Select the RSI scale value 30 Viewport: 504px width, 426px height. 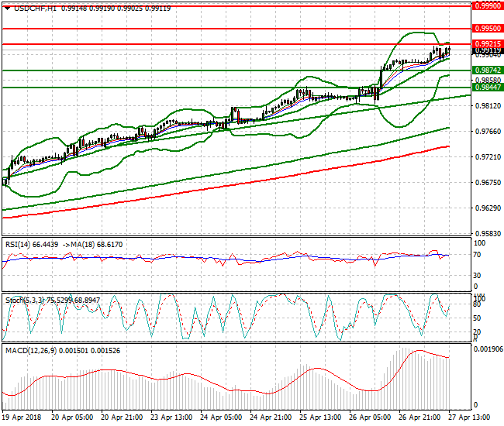[x=478, y=276]
